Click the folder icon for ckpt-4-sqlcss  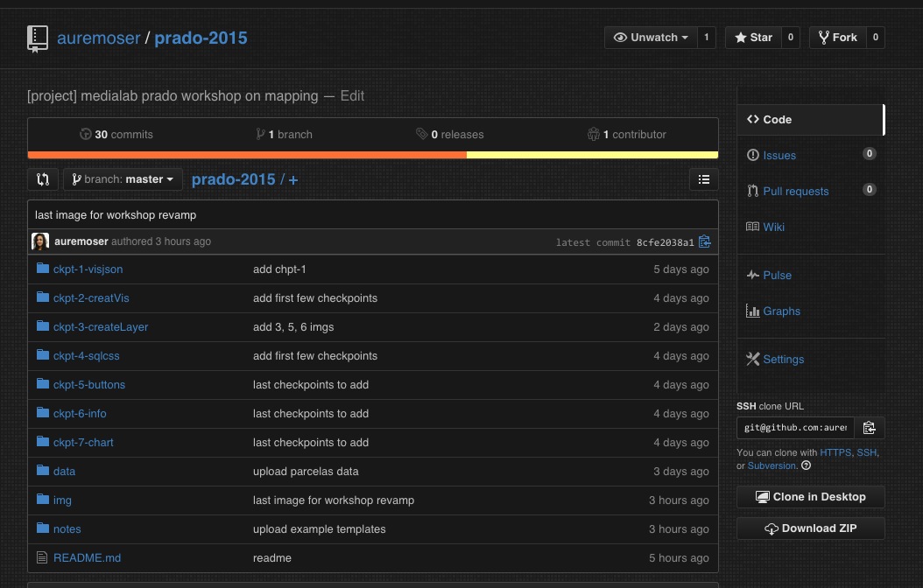point(42,355)
